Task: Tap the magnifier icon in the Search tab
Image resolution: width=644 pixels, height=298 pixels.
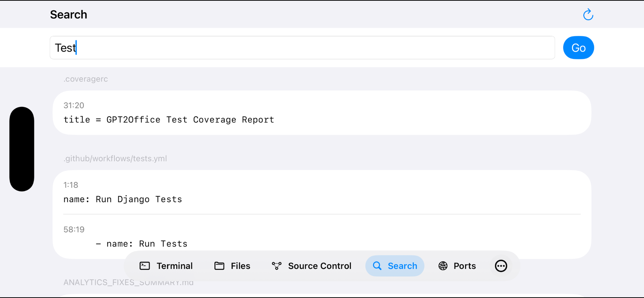Action: [377, 266]
